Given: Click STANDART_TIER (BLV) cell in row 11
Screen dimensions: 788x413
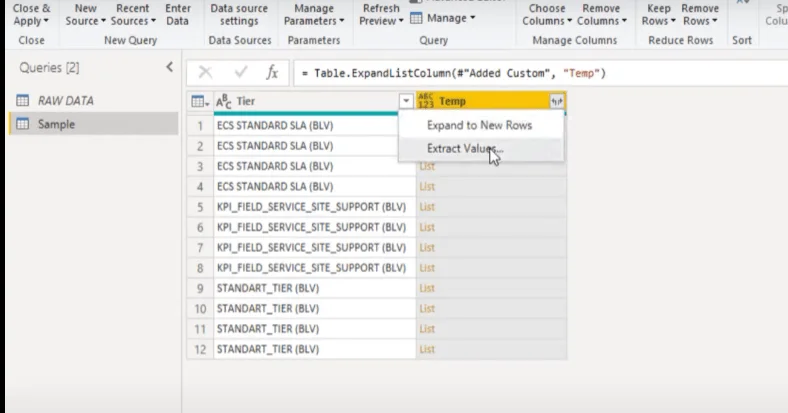Looking at the screenshot, I should (315, 329).
